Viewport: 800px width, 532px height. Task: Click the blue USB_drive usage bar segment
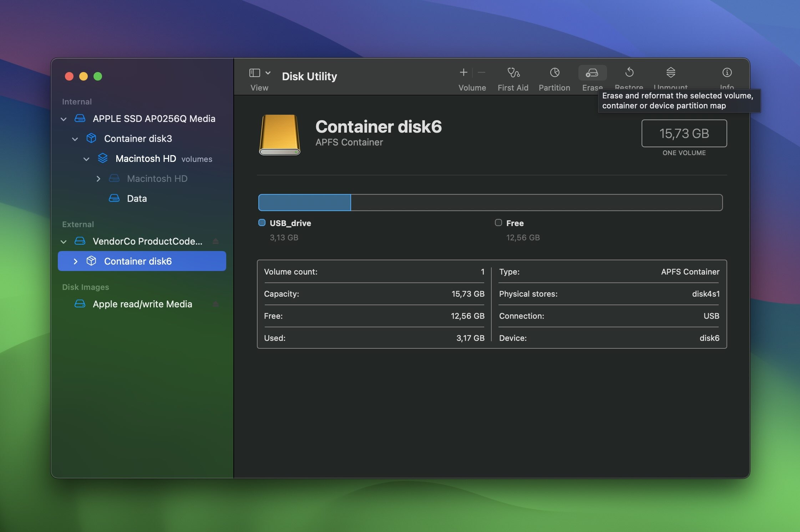point(304,203)
